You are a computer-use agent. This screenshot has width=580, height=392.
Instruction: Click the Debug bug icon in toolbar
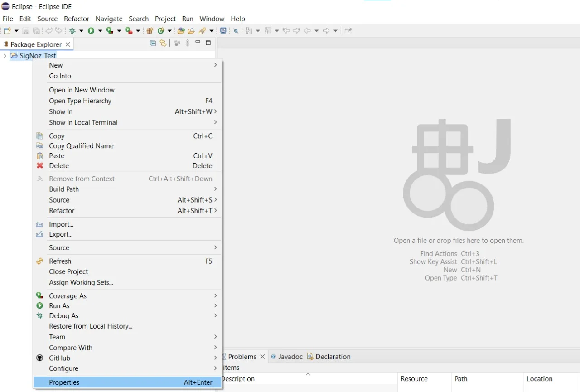point(72,31)
